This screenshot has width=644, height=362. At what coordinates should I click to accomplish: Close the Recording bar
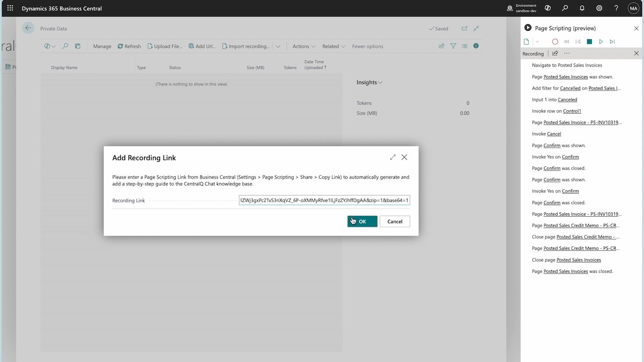[x=636, y=53]
